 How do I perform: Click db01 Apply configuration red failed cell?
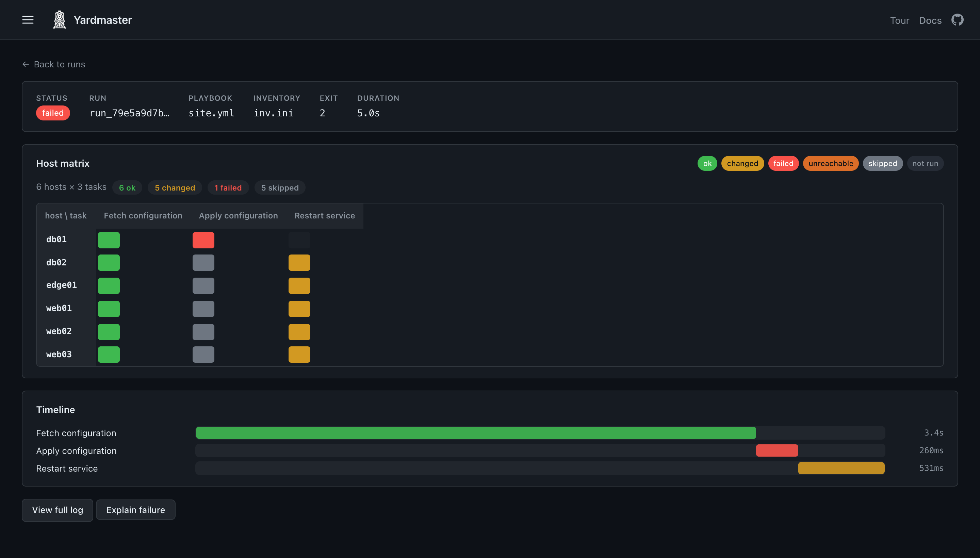click(203, 240)
